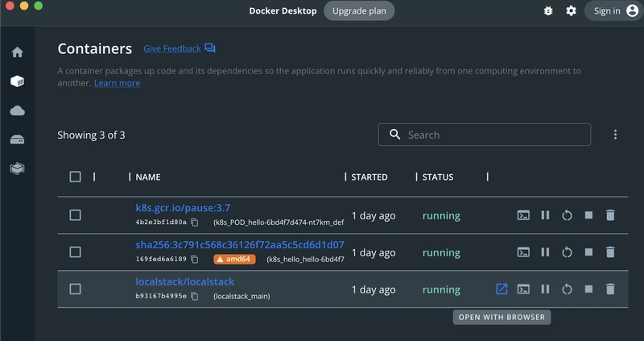This screenshot has height=341, width=644.
Task: Select the Containers sidebar icon
Action: tap(17, 81)
